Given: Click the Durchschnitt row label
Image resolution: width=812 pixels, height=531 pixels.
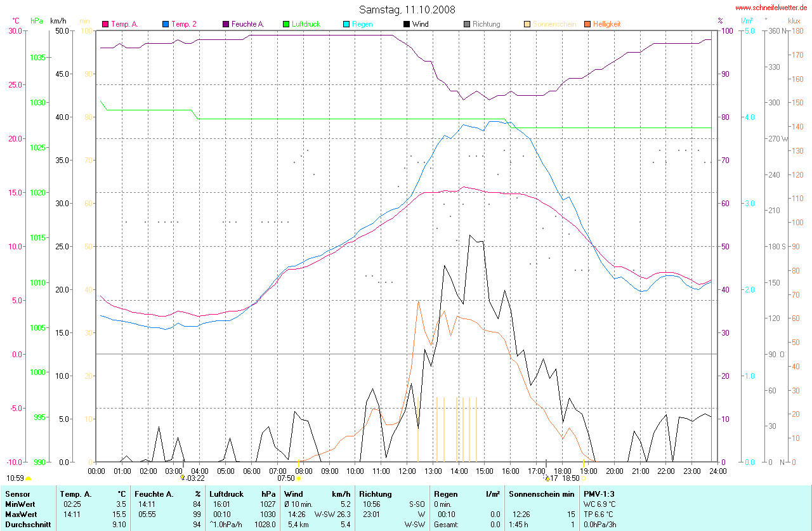Looking at the screenshot, I should tap(28, 525).
